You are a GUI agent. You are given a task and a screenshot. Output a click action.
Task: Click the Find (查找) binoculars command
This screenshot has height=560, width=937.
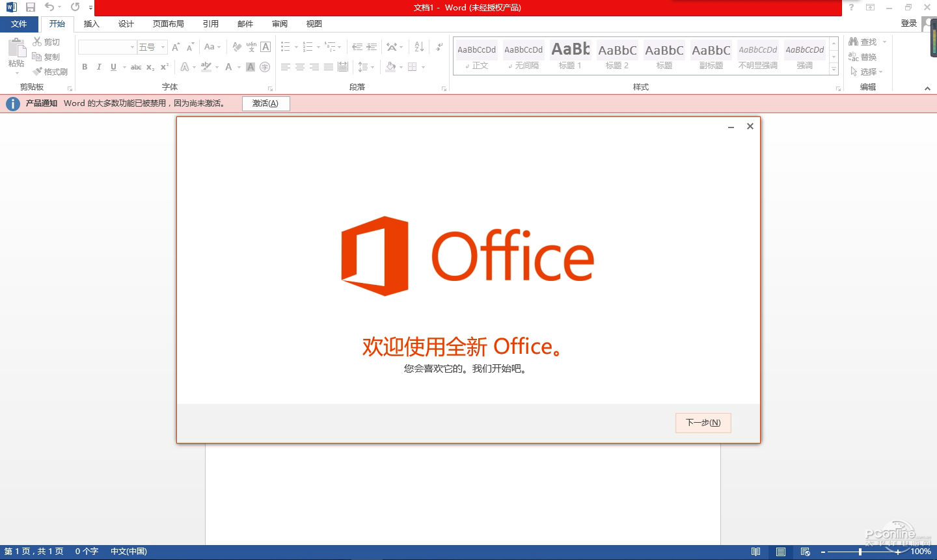tap(863, 42)
